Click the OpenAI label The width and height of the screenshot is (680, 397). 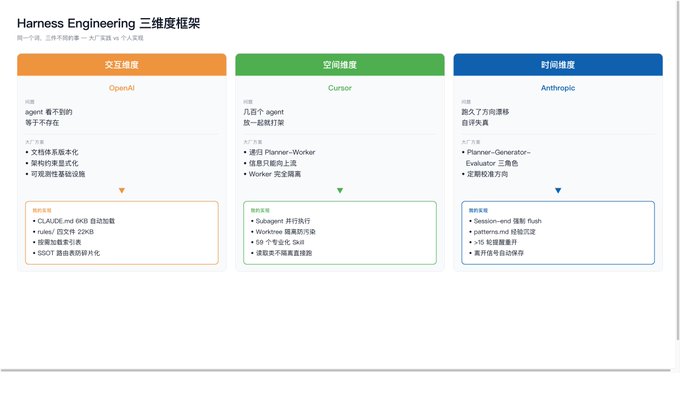(x=122, y=88)
